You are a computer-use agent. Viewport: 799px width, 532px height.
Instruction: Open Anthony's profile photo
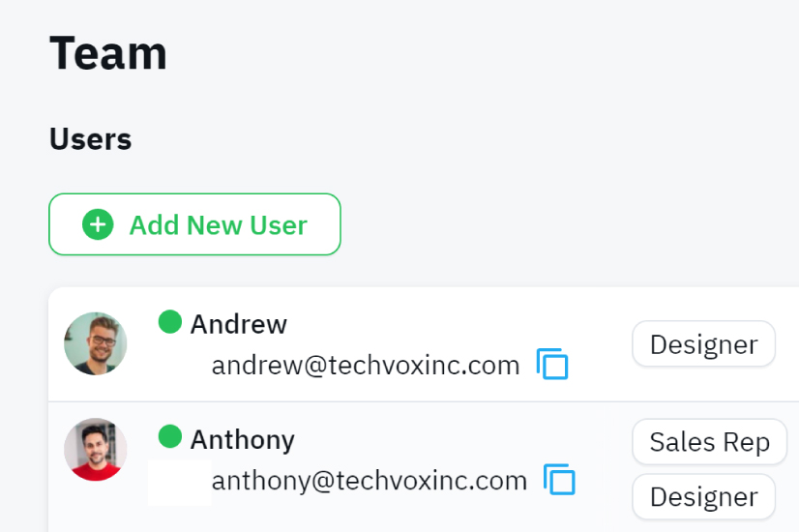coord(96,450)
